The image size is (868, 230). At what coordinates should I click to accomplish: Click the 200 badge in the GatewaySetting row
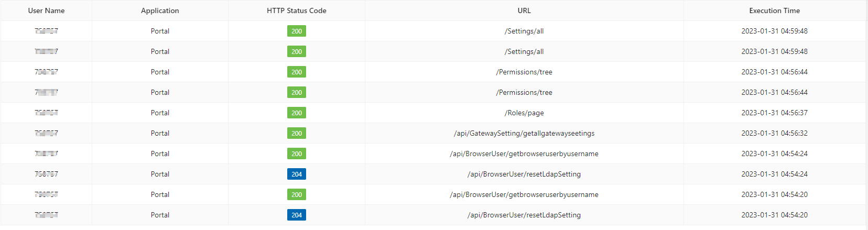click(x=297, y=133)
